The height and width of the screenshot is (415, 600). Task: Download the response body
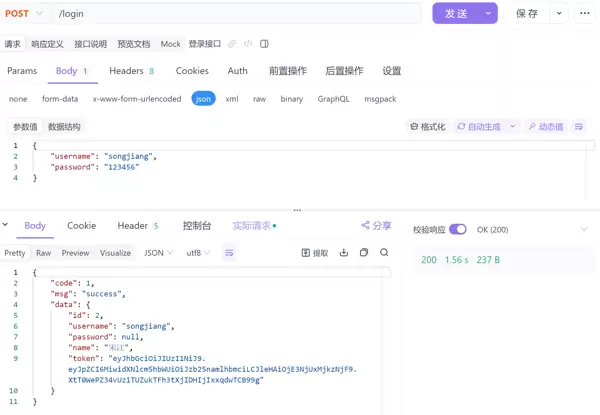coord(343,253)
